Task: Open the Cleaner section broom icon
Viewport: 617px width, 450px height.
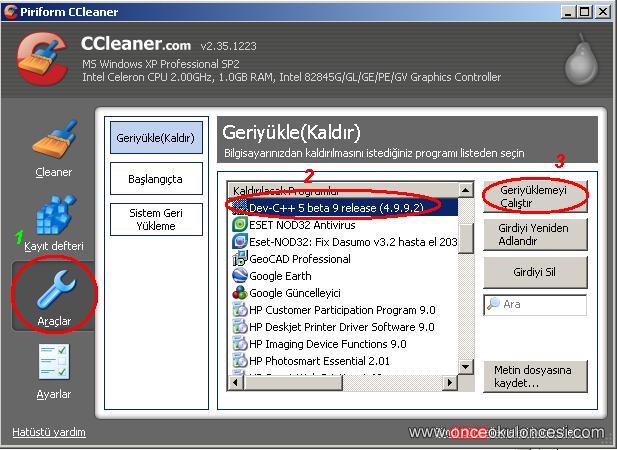Action: (54, 140)
